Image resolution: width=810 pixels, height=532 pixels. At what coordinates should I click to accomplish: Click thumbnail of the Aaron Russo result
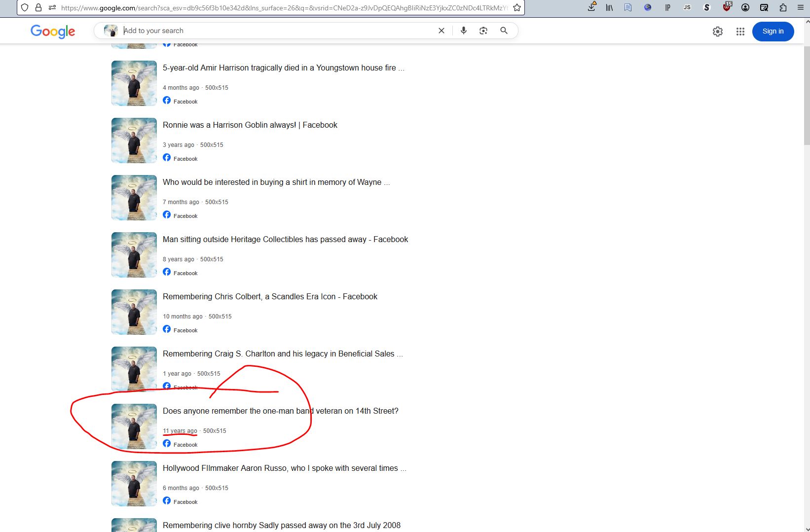click(134, 484)
